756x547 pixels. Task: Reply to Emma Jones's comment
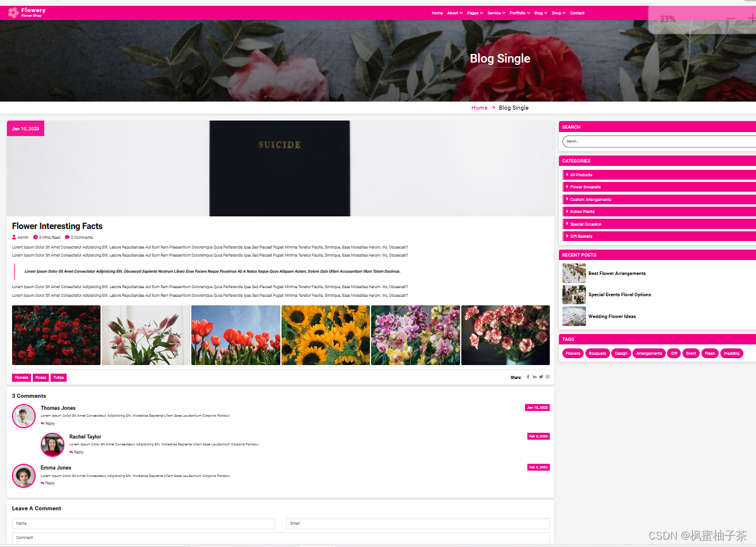pos(48,483)
